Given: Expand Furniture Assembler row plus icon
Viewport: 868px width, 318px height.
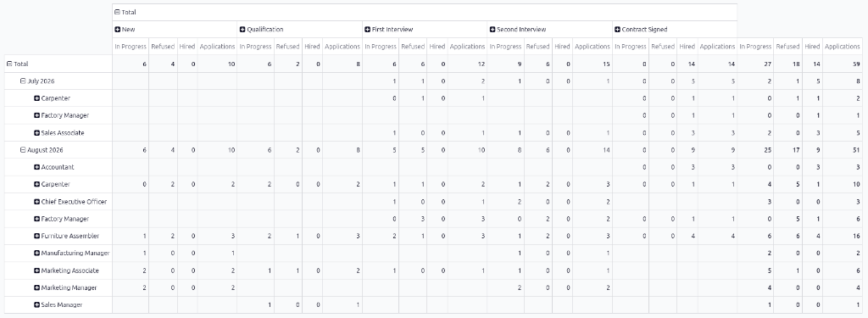Looking at the screenshot, I should (x=37, y=236).
